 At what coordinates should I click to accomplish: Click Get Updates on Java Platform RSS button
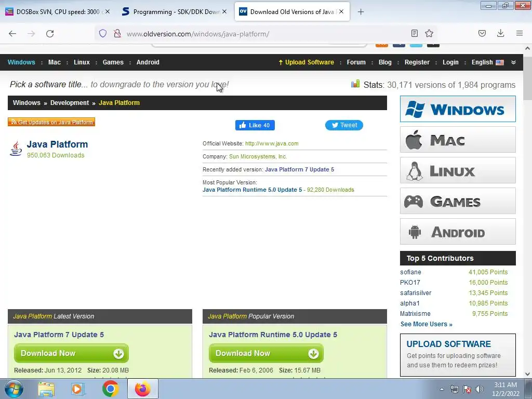pos(51,122)
